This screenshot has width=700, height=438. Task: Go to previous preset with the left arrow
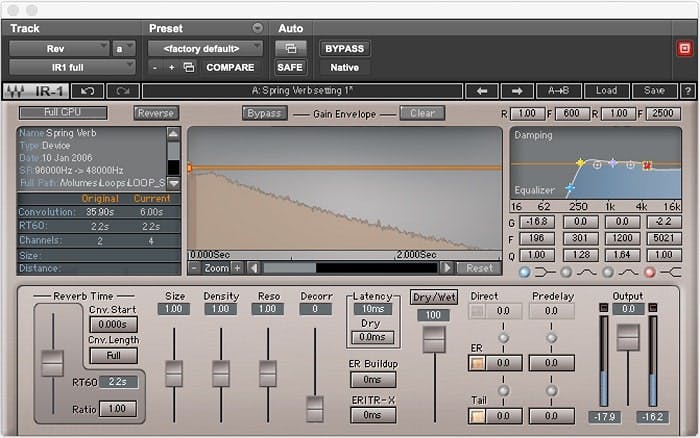(481, 91)
